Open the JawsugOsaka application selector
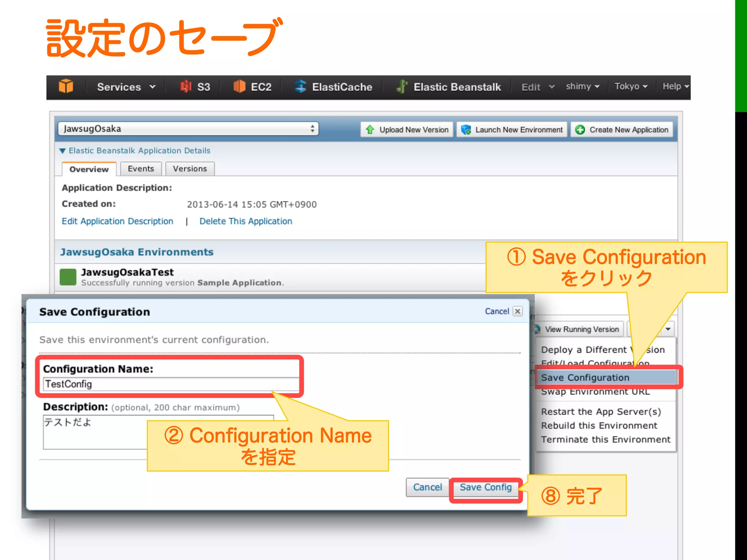 188,129
